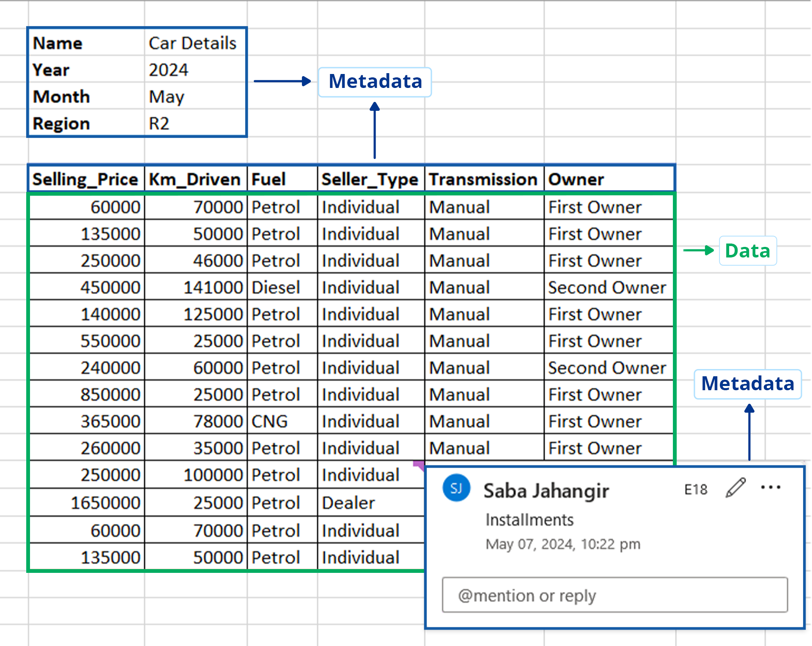Screen dimensions: 812x646
Task: Open the E18 cell reference link
Action: point(696,489)
